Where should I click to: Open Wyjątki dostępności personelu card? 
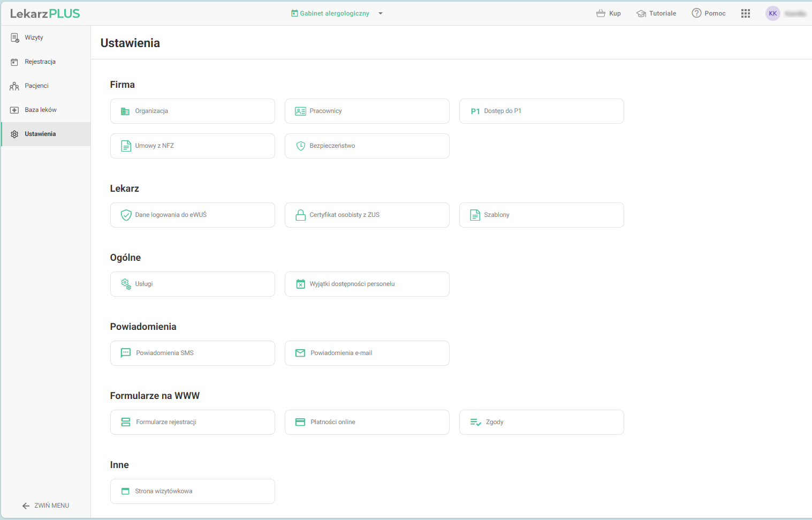(x=367, y=284)
